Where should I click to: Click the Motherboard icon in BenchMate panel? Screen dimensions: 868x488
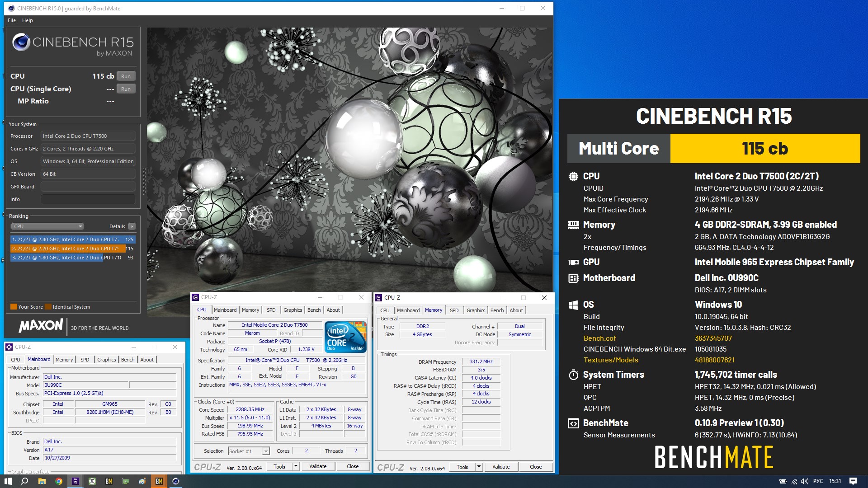click(x=573, y=278)
